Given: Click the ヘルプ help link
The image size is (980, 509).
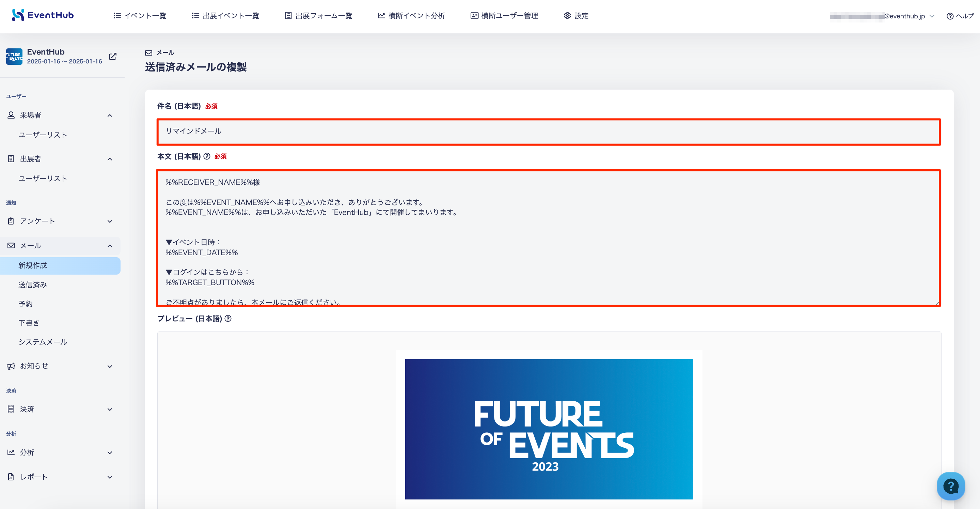Looking at the screenshot, I should coord(960,16).
